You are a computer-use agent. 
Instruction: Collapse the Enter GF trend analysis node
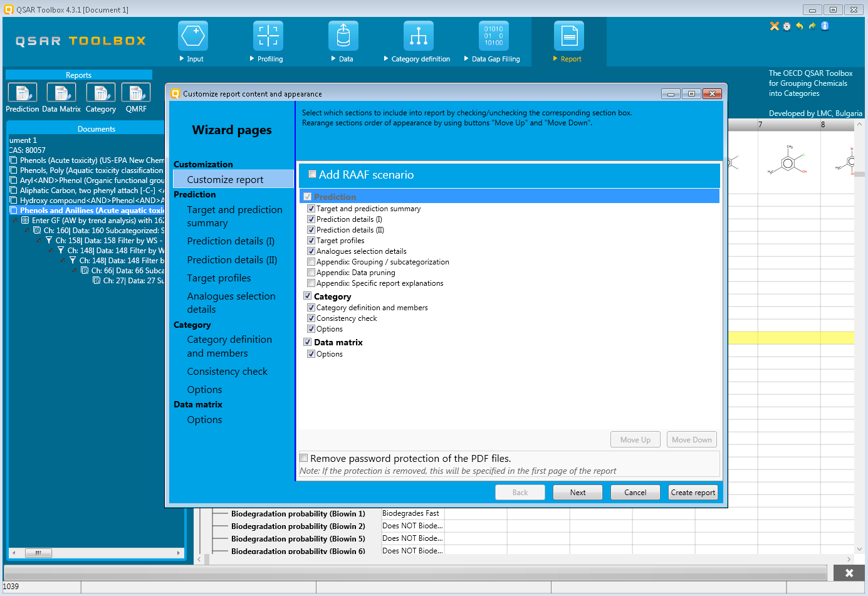tap(15, 221)
